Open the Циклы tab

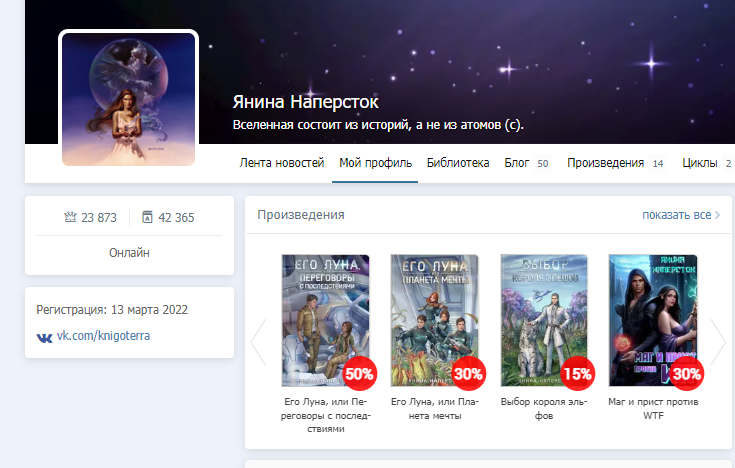(x=700, y=163)
